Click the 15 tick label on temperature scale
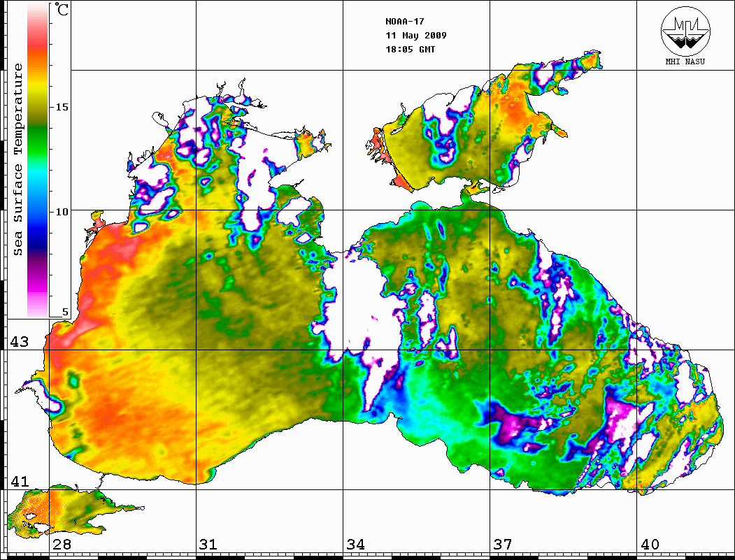This screenshot has width=735, height=560. tap(62, 107)
